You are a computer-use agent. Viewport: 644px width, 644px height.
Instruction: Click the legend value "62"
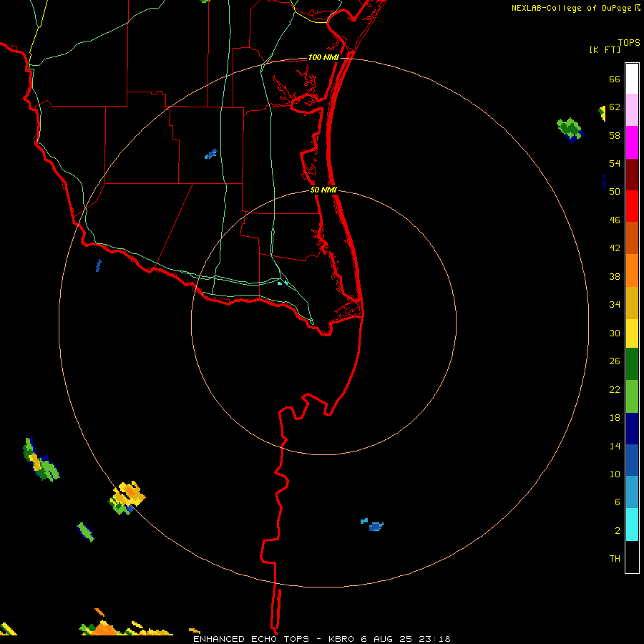[x=615, y=107]
